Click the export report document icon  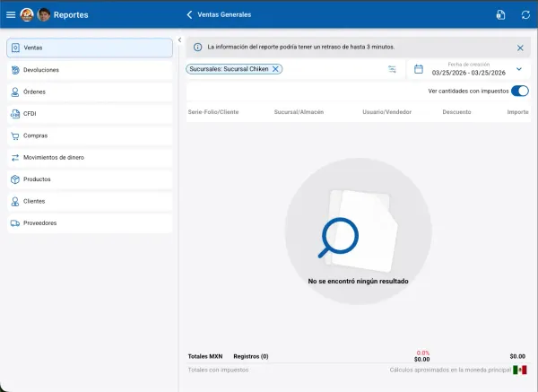coord(501,14)
